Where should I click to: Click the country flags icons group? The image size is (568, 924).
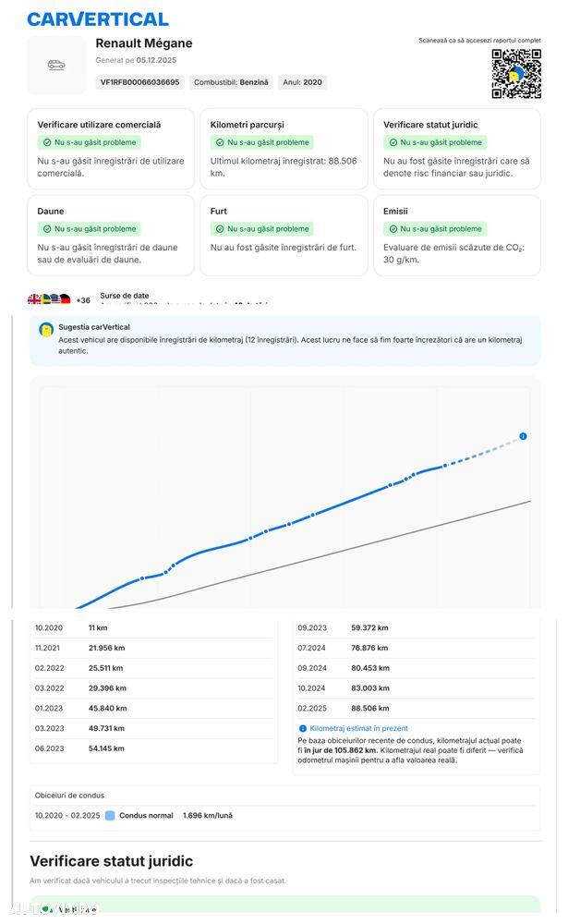pos(49,299)
